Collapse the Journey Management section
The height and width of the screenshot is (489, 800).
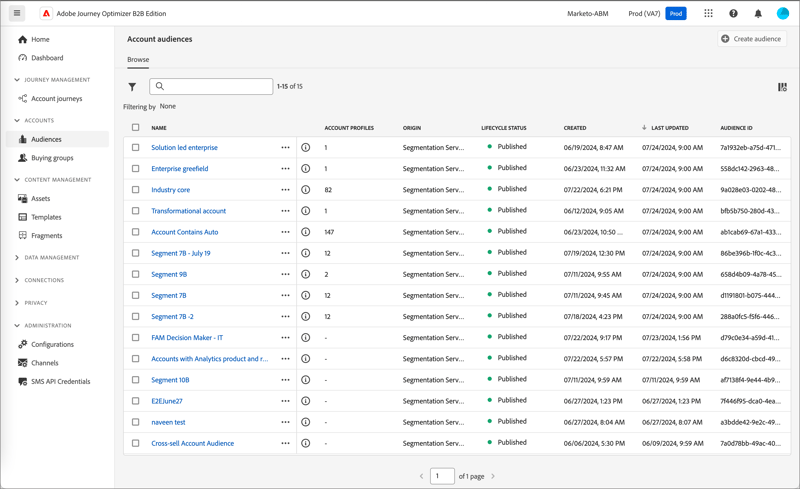17,80
